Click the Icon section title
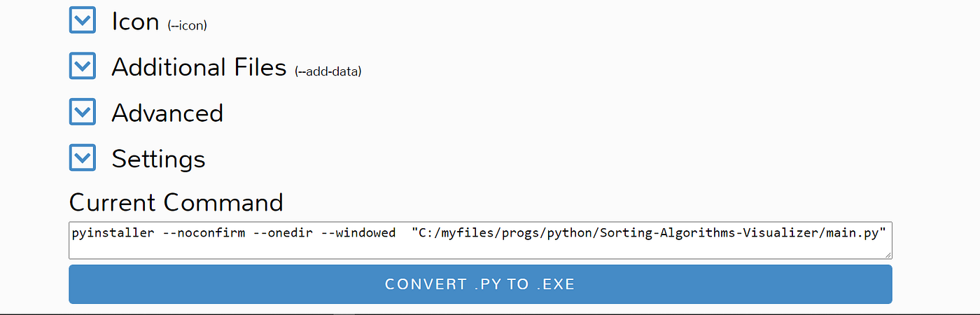Screen dimensions: 980x315 [135, 22]
